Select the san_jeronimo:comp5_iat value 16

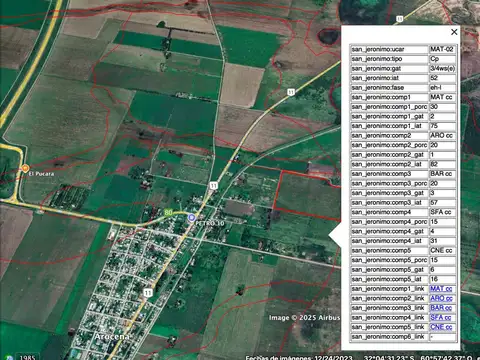point(442,279)
